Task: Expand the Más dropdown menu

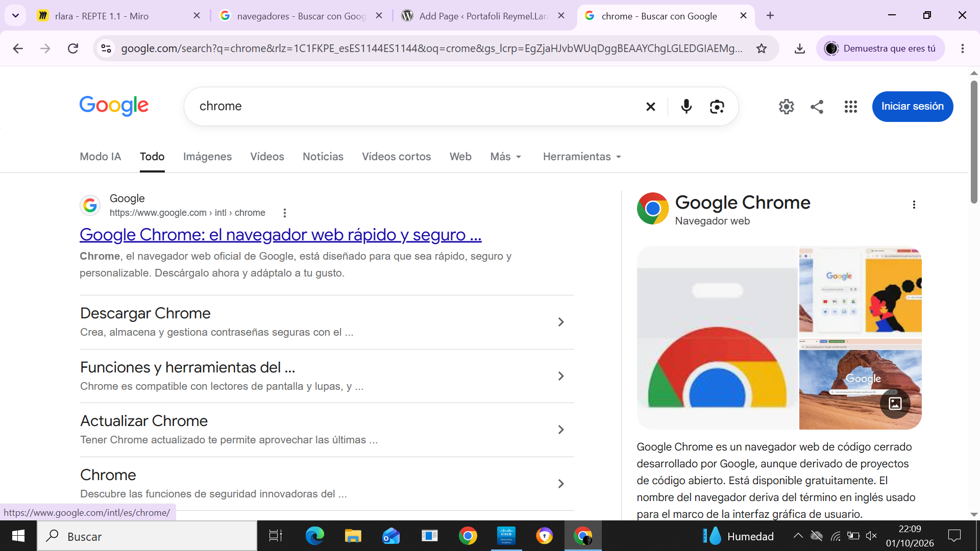Action: (506, 157)
